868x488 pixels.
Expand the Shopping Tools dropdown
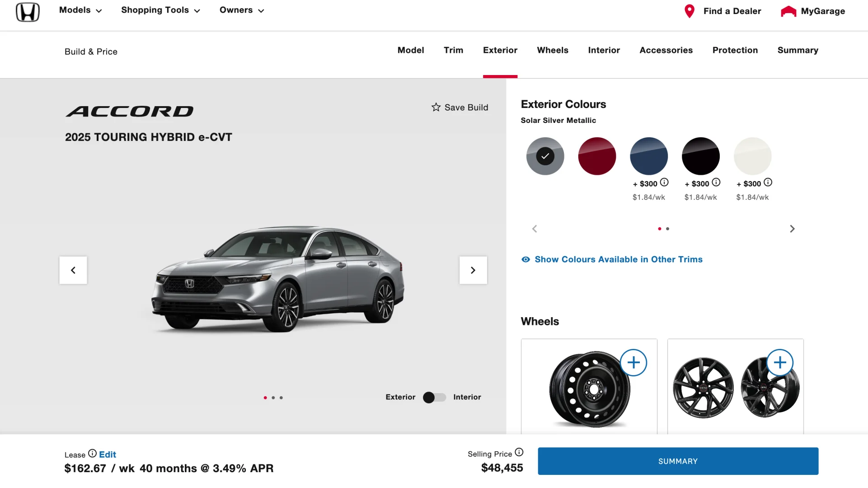(160, 10)
